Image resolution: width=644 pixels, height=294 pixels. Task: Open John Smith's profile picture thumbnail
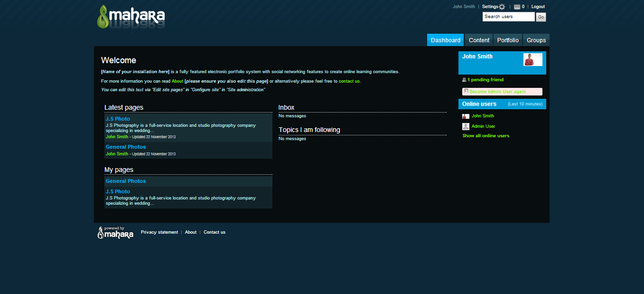pos(532,59)
